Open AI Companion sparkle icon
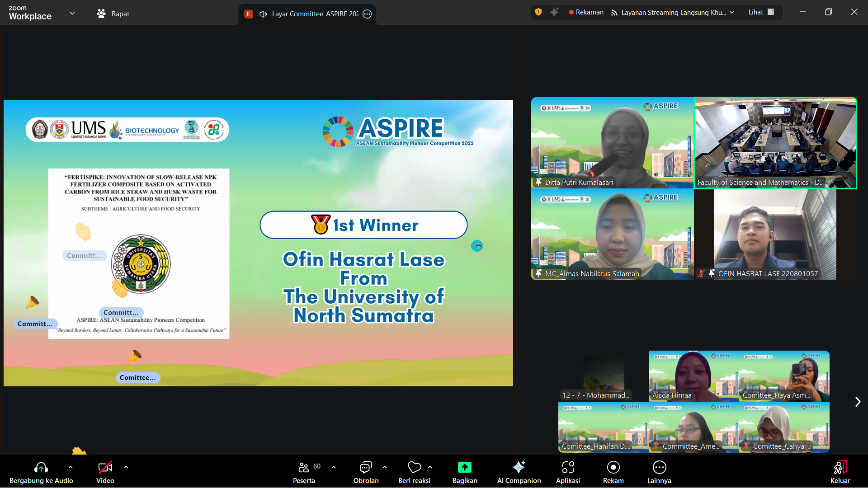Screen dimensions: 868x488 [519, 468]
